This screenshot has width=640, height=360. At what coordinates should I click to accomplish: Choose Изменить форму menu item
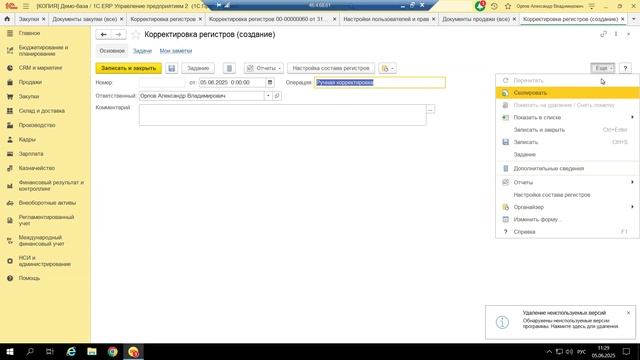(567, 219)
